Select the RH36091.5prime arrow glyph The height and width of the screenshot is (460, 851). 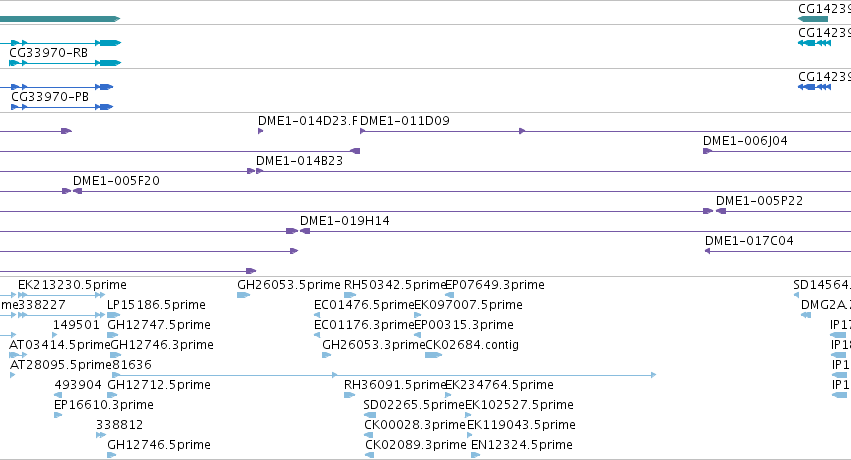(349, 395)
